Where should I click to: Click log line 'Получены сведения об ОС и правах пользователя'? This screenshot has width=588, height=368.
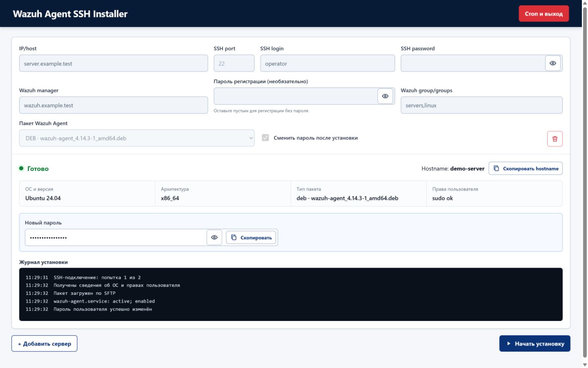(x=117, y=285)
